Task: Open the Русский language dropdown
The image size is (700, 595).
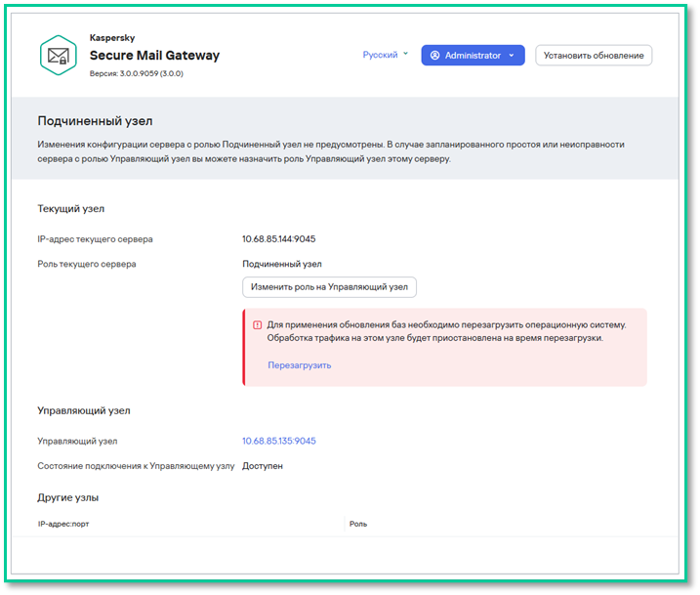Action: [x=381, y=55]
